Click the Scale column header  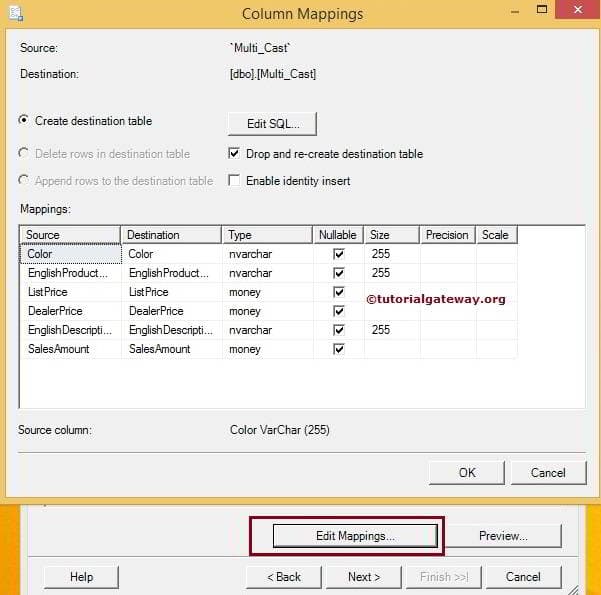[x=497, y=235]
